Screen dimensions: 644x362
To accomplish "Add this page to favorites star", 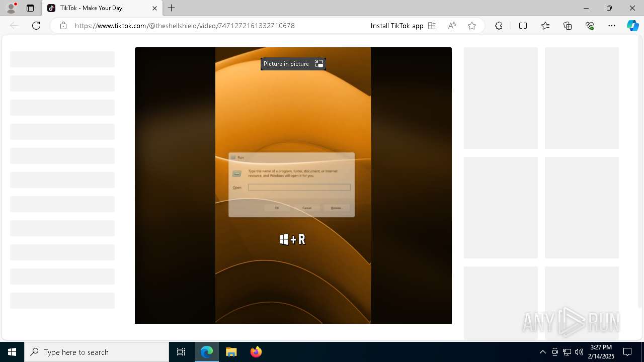I will [472, 26].
